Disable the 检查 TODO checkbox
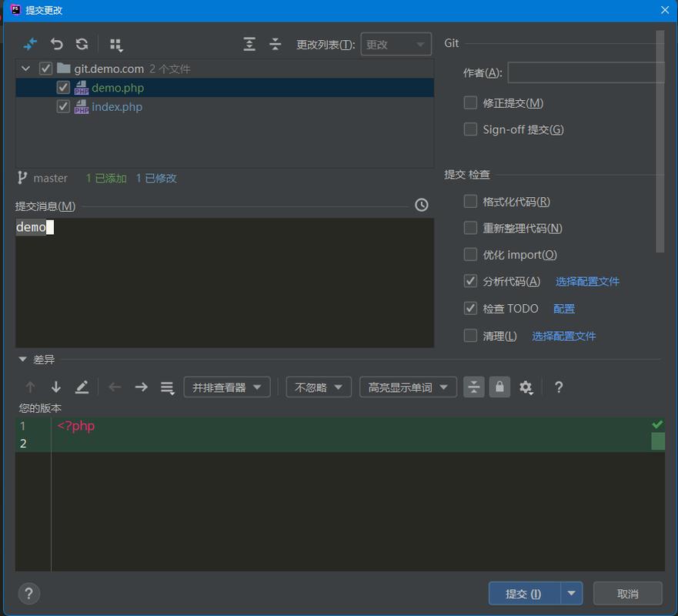 coord(470,309)
